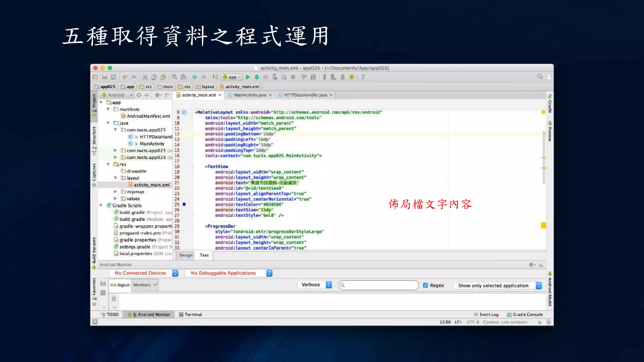The height and width of the screenshot is (362, 644).
Task: Click the search magnifier in top-right toolbar
Action: 540,76
